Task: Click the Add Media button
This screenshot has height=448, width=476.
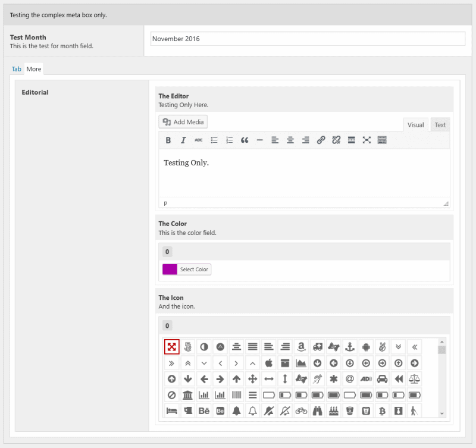Action: (x=183, y=122)
